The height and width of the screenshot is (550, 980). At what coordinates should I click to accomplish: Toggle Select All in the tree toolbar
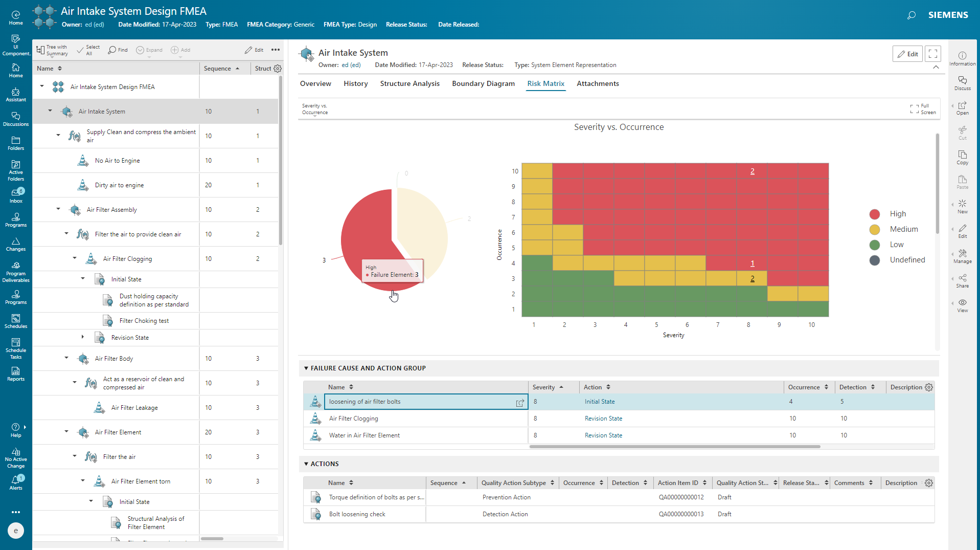point(87,50)
